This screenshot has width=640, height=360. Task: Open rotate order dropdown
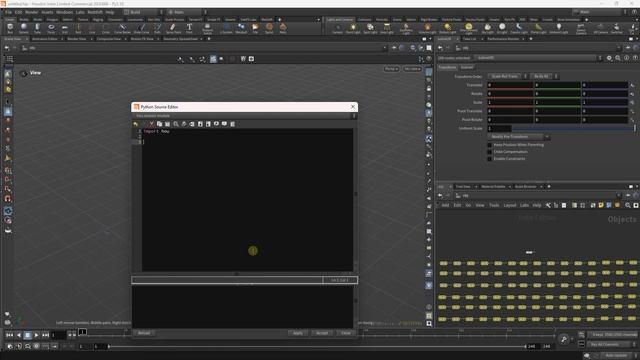pos(544,76)
